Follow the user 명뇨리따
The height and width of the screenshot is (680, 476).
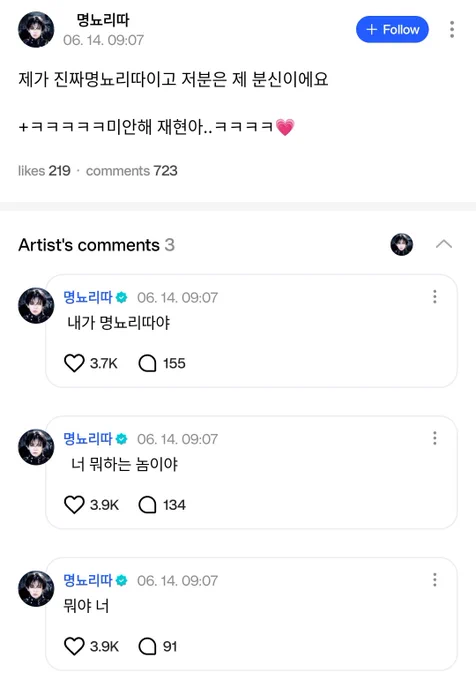(392, 29)
